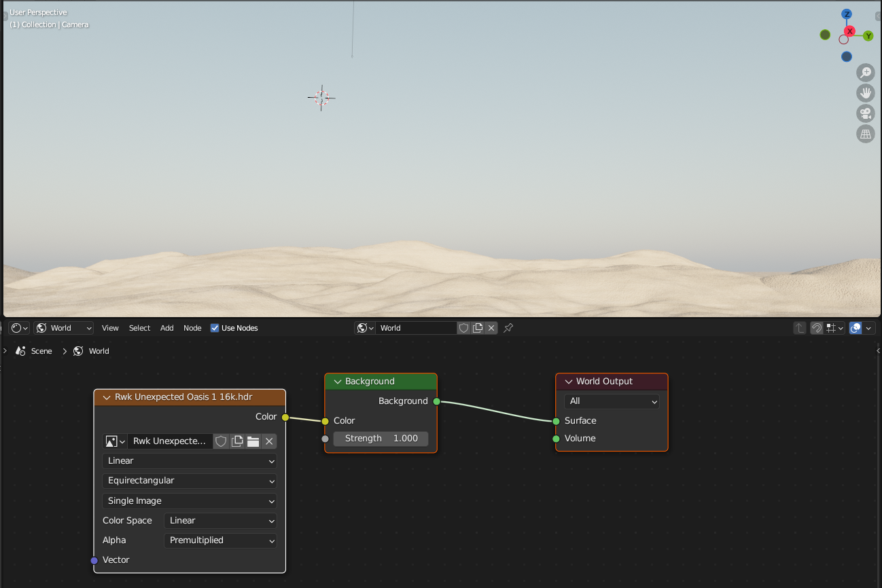The height and width of the screenshot is (588, 882).
Task: Click the zoom magnifier icon in viewport
Action: [x=865, y=72]
